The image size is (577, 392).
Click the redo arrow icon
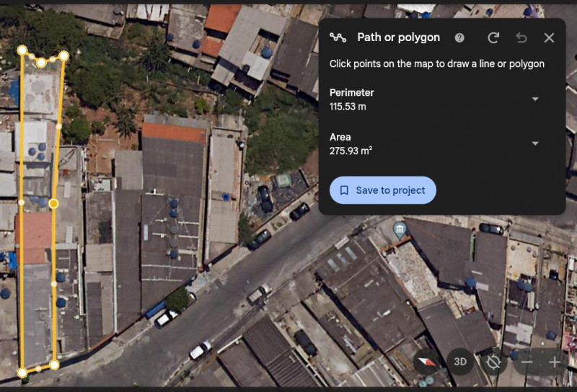point(493,37)
